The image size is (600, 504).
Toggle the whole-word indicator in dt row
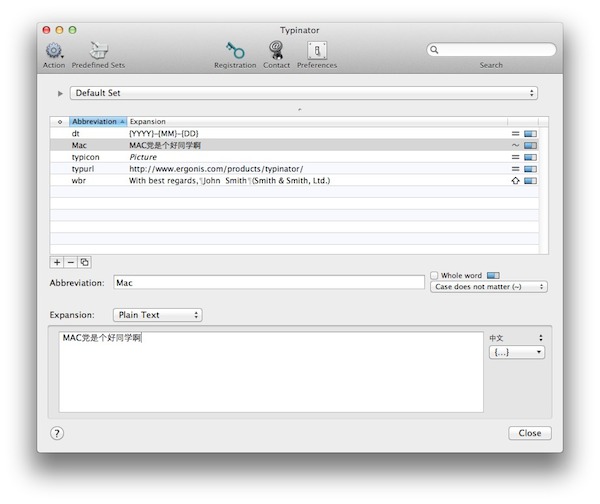pyautogui.click(x=530, y=134)
